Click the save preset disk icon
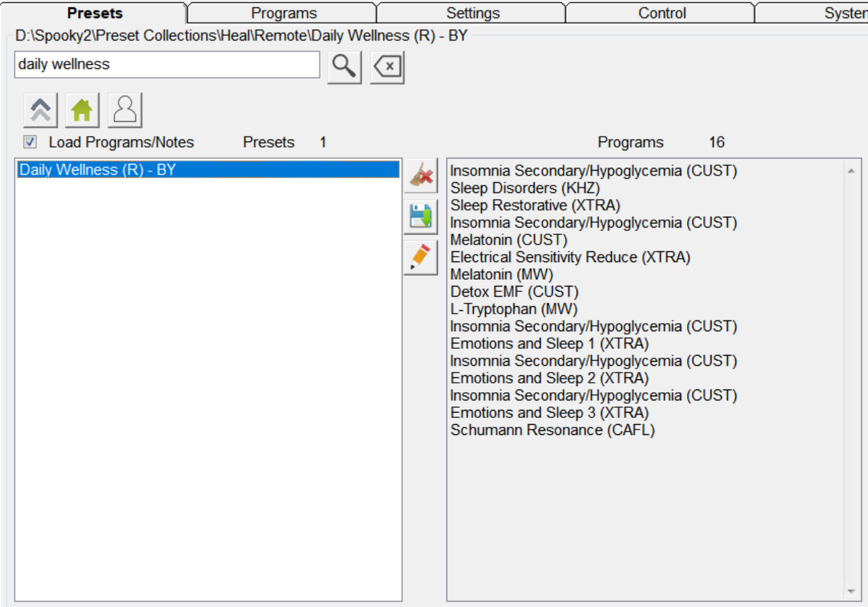868x607 pixels. (421, 217)
